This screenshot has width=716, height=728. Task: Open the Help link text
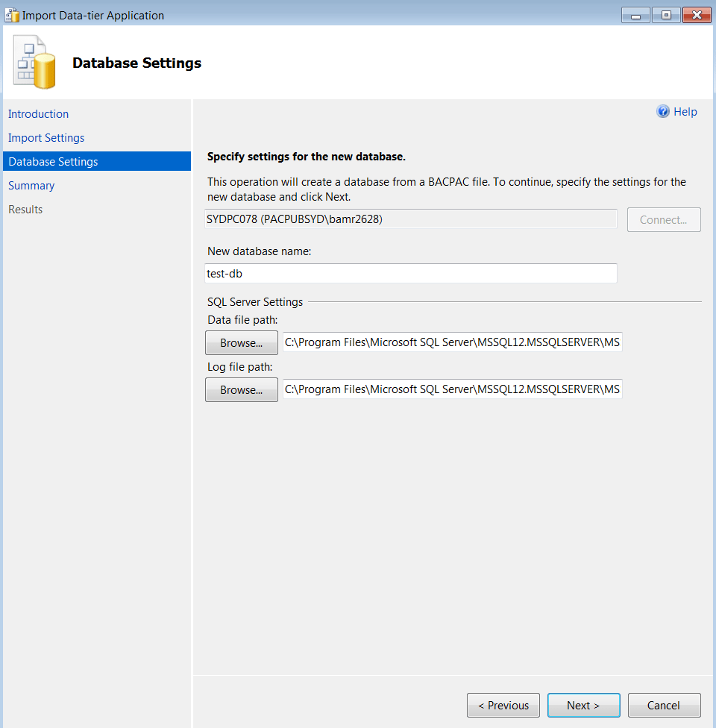click(x=685, y=112)
